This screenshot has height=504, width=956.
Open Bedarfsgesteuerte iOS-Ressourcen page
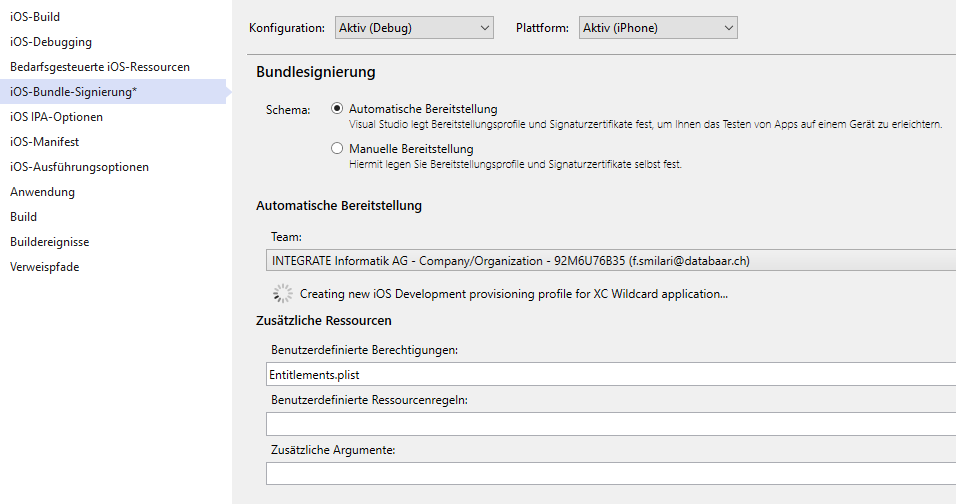pyautogui.click(x=100, y=67)
